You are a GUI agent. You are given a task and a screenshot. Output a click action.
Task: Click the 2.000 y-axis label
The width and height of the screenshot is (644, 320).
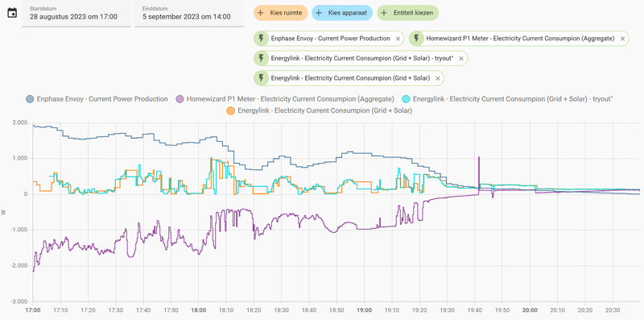pos(21,123)
